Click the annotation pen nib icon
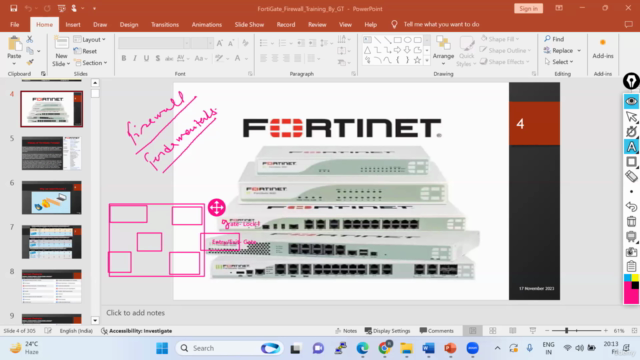 (x=631, y=81)
